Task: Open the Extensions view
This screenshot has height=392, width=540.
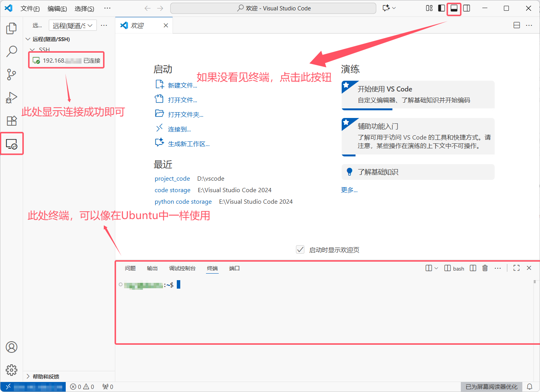Action: click(x=12, y=121)
